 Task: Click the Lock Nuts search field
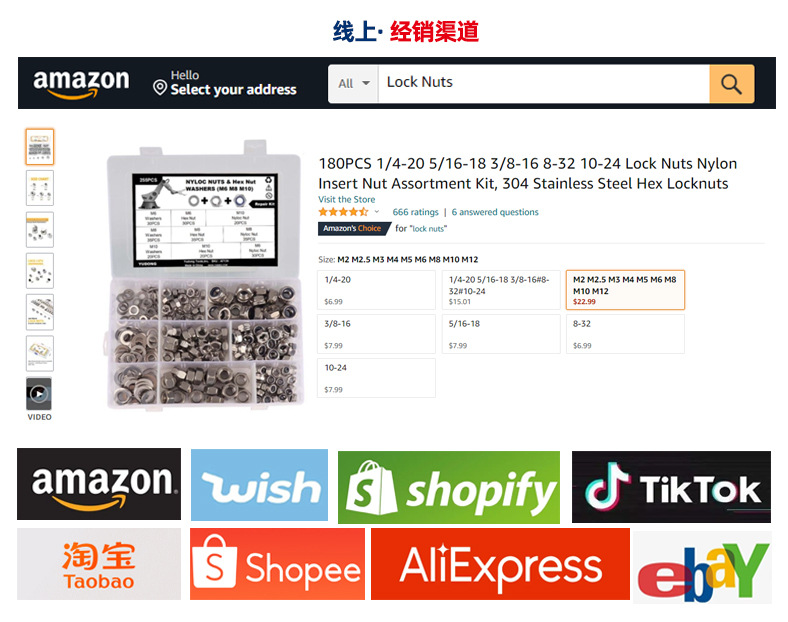(544, 84)
